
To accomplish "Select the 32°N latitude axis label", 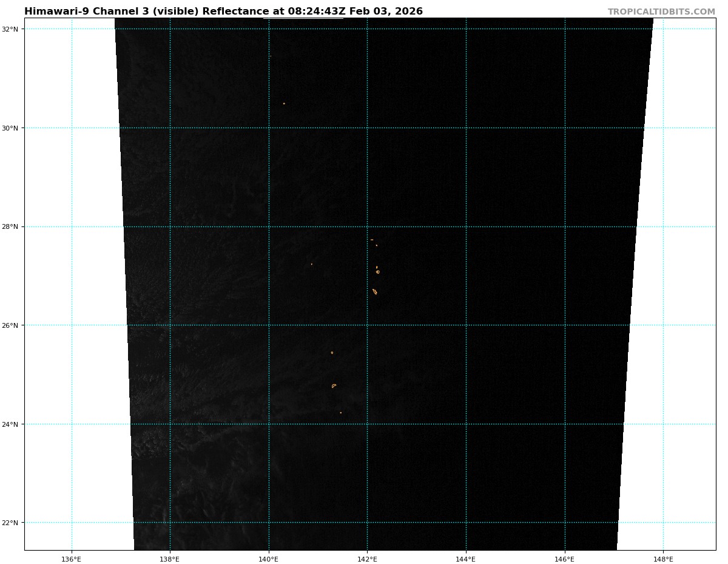I will tap(12, 29).
